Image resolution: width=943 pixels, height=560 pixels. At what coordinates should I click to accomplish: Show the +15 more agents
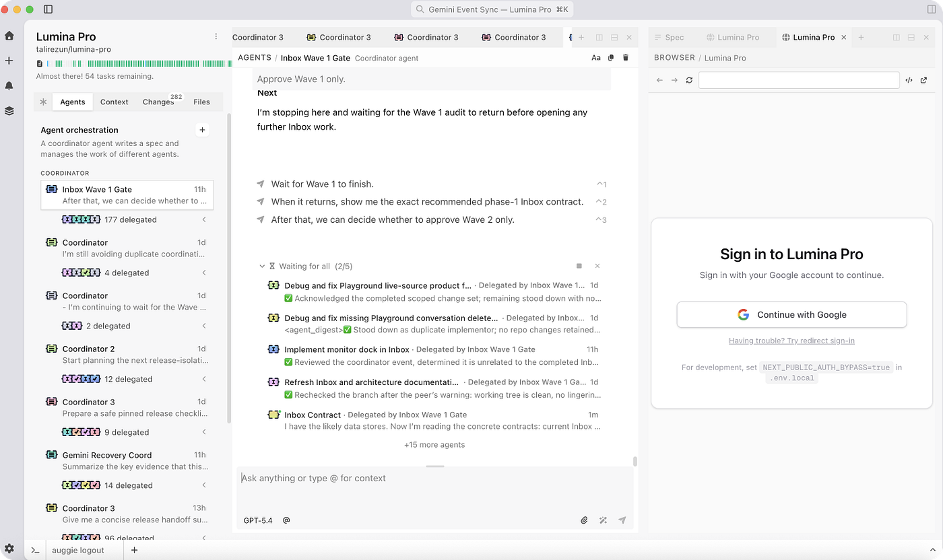tap(434, 445)
